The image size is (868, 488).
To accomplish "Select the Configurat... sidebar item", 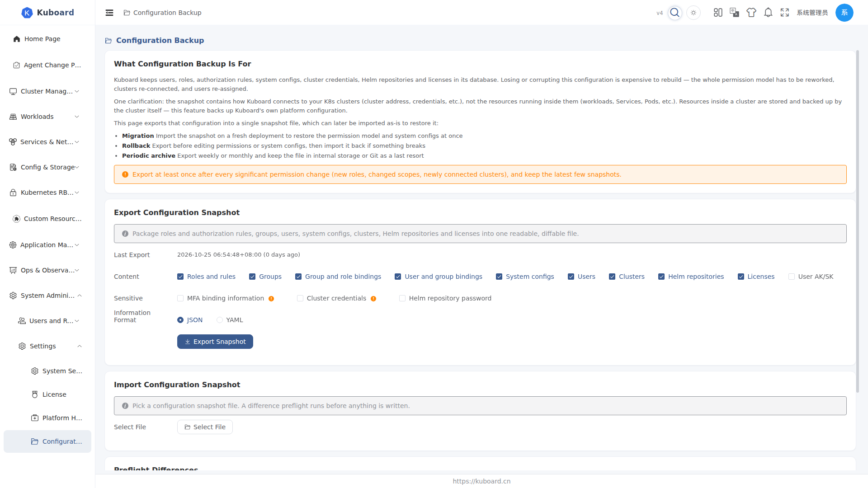I will pyautogui.click(x=47, y=441).
